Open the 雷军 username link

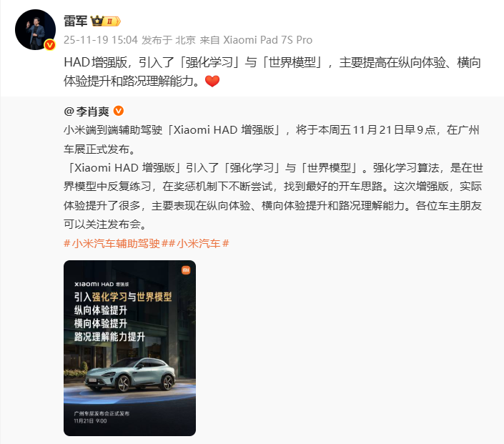tap(76, 21)
